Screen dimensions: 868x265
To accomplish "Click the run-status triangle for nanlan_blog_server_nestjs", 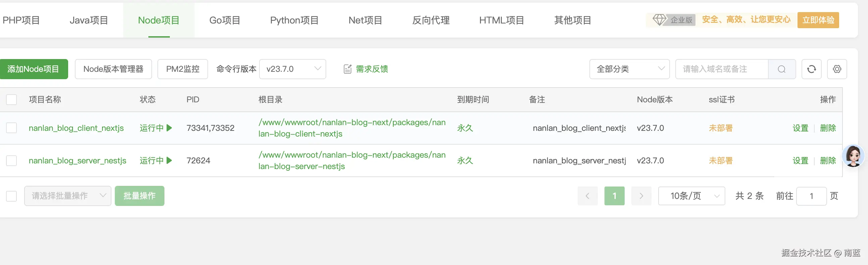I will pos(170,161).
